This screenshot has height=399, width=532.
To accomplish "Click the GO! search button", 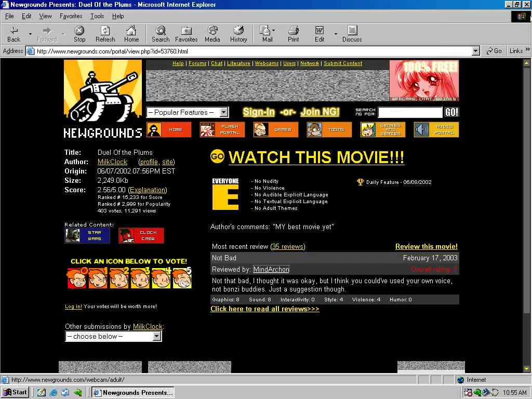I will [x=451, y=112].
